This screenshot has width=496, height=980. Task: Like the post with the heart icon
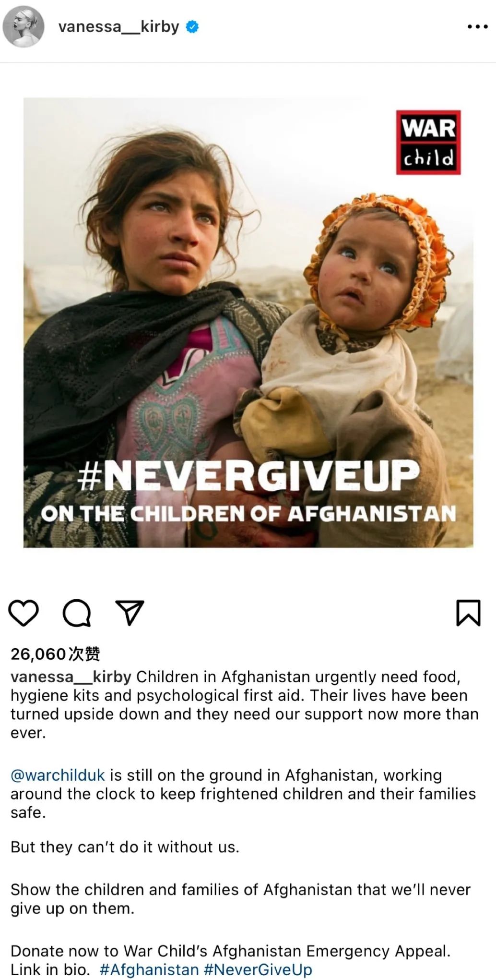pyautogui.click(x=24, y=613)
